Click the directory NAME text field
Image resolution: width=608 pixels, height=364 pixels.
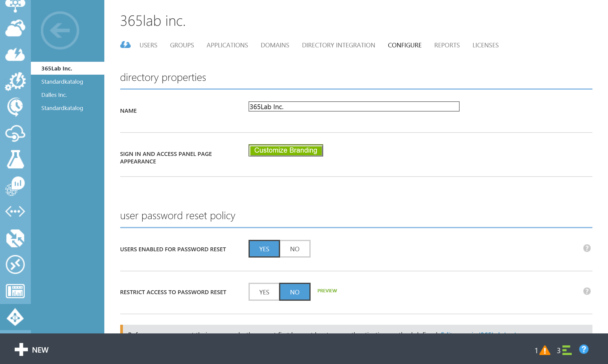pos(354,107)
